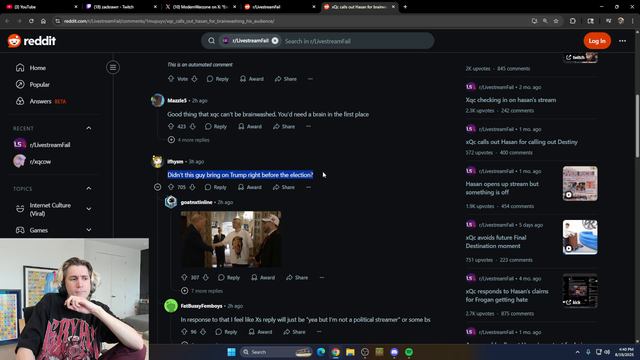Open "xQc responds to Hasan's claims" post

(x=507, y=296)
